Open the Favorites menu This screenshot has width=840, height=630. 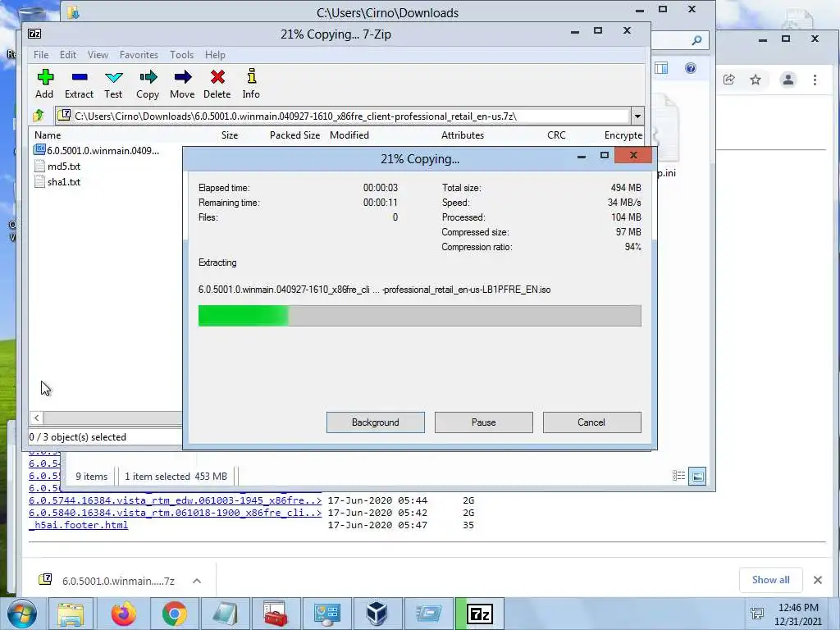pyautogui.click(x=139, y=55)
